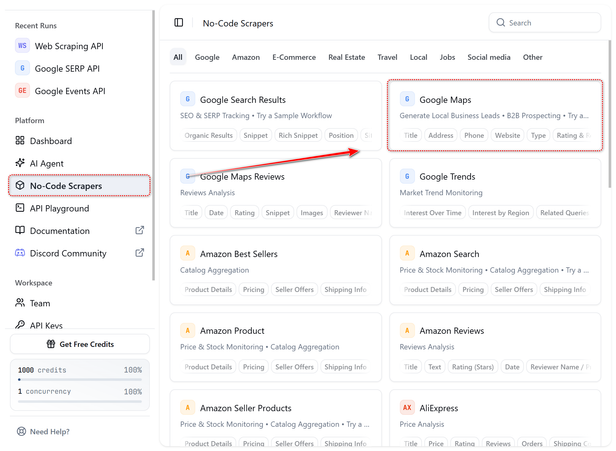The width and height of the screenshot is (616, 451).
Task: Click the Need Help lifebuoy icon
Action: 21,431
